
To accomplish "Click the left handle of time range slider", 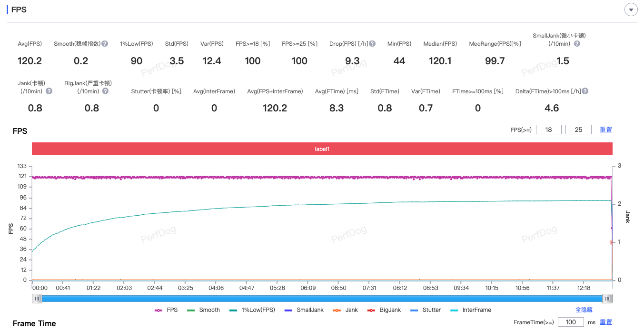I will [37, 299].
